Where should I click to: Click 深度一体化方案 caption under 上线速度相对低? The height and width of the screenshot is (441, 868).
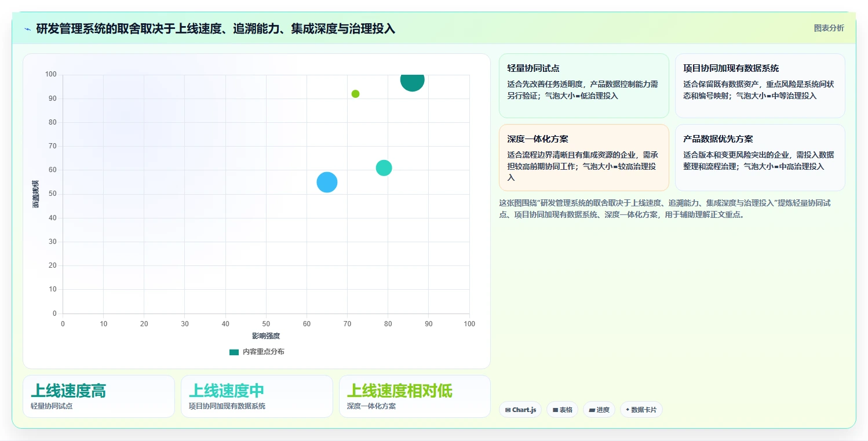371,406
